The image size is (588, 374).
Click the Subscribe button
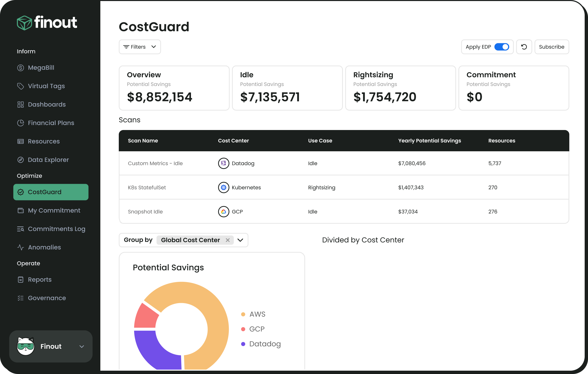pyautogui.click(x=552, y=47)
